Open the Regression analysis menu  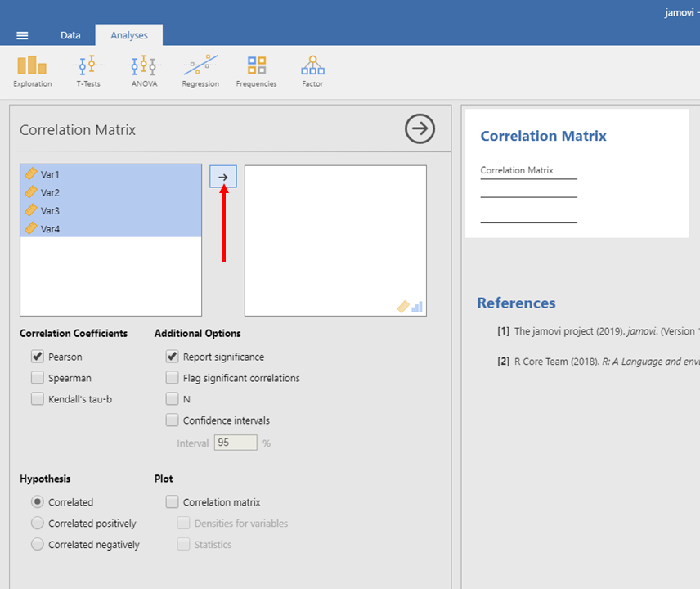pyautogui.click(x=200, y=71)
